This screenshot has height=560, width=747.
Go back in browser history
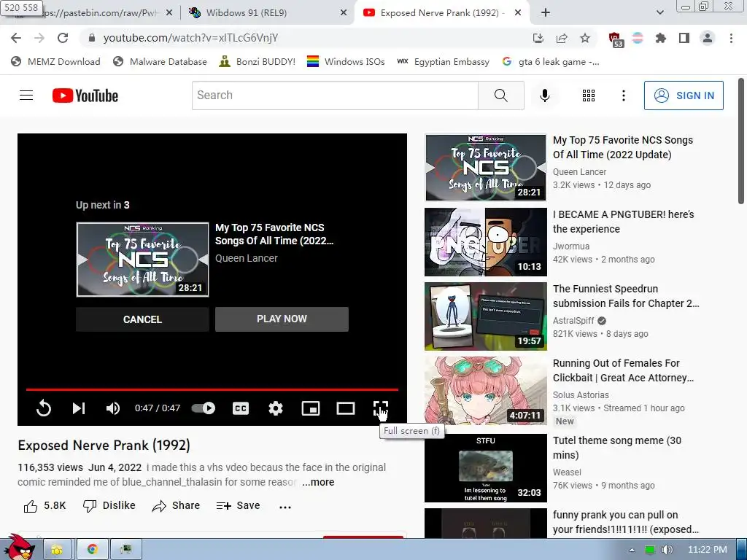[x=16, y=38]
